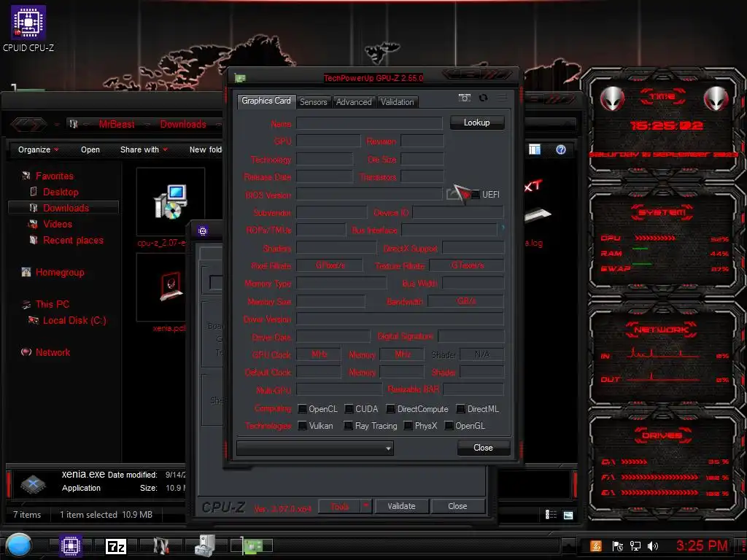Open GPU-Z hamburger menu icon
Screen dimensions: 747x560
(502, 98)
